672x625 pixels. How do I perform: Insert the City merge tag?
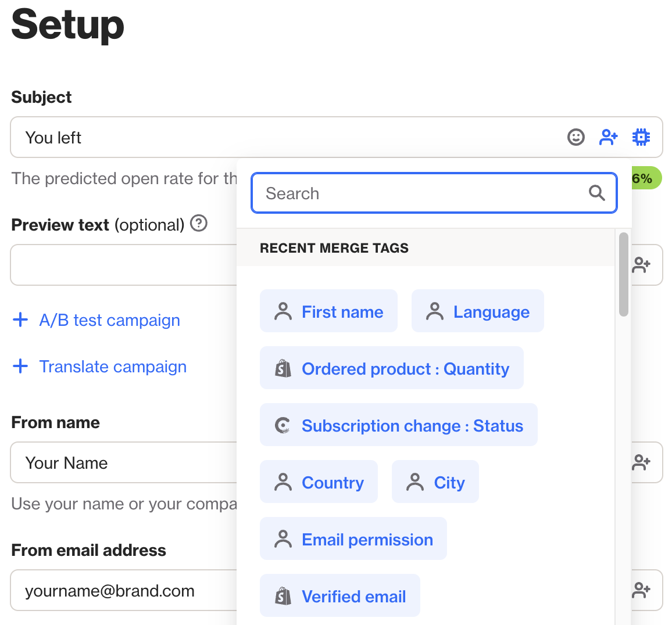pyautogui.click(x=435, y=482)
